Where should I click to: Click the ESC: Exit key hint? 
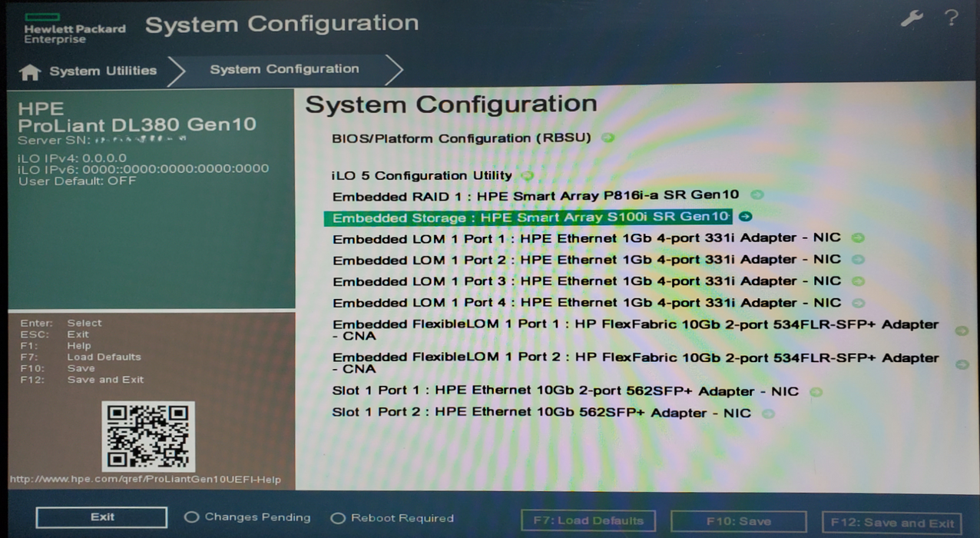(55, 334)
